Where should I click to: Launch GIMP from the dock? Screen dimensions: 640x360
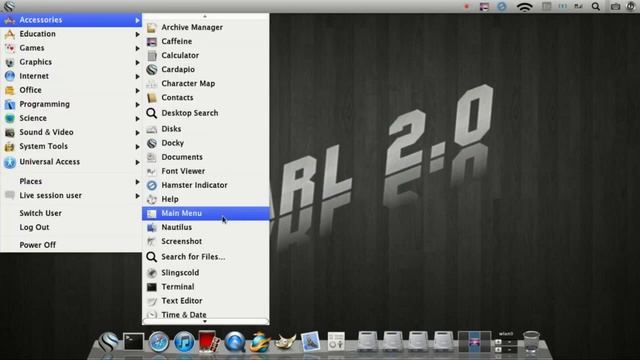tap(285, 342)
